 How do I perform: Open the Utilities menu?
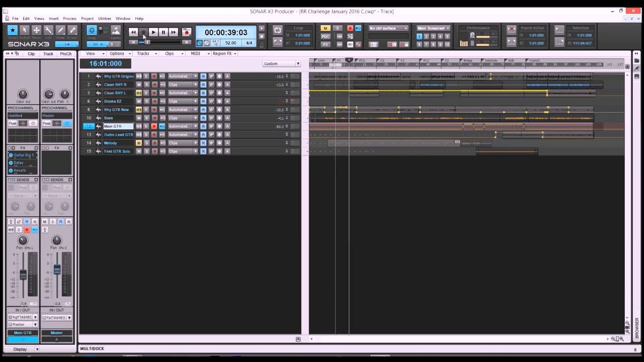(x=105, y=19)
